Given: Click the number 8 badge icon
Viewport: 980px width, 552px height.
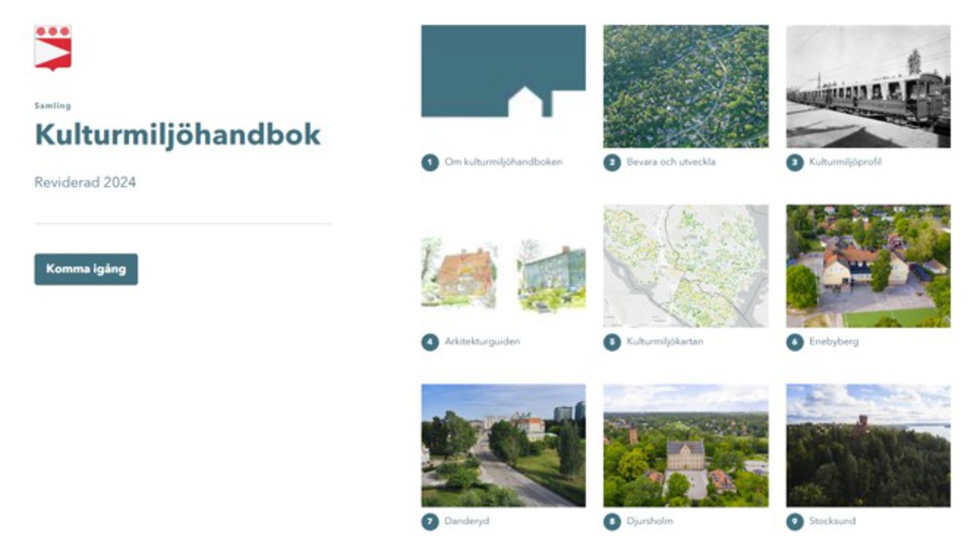Looking at the screenshot, I should [x=612, y=521].
